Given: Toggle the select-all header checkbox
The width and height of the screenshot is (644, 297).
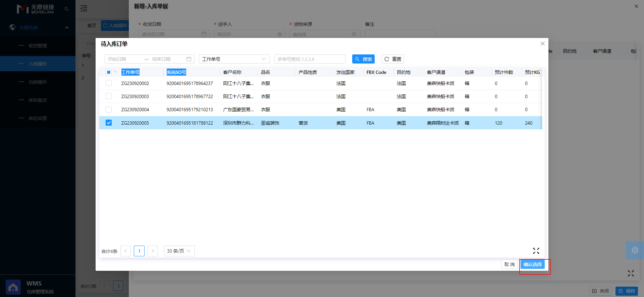Looking at the screenshot, I should (108, 72).
